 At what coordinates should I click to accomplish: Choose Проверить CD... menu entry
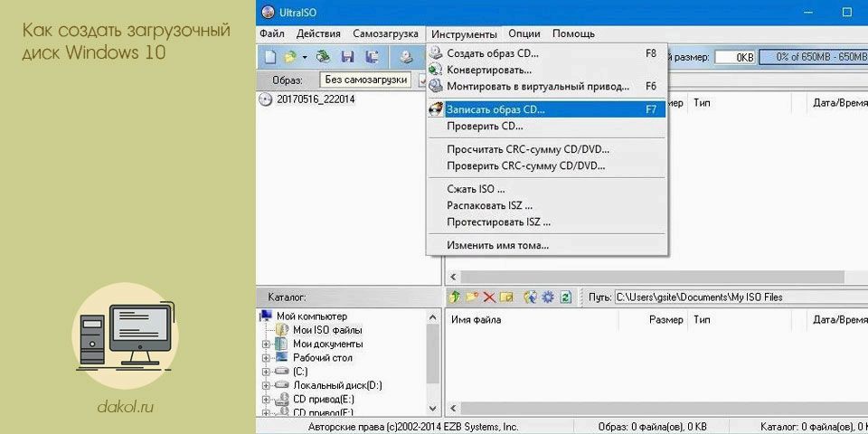pos(547,127)
